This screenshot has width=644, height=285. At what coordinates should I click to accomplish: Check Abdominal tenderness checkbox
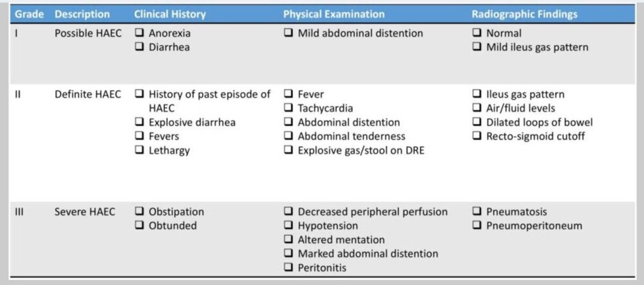(289, 136)
